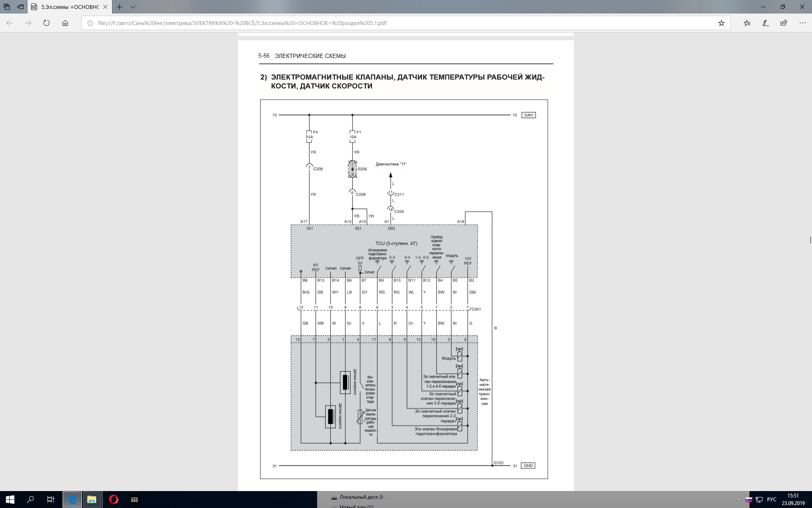Click the Refresh page icon
The height and width of the screenshot is (508, 812).
coord(47,23)
